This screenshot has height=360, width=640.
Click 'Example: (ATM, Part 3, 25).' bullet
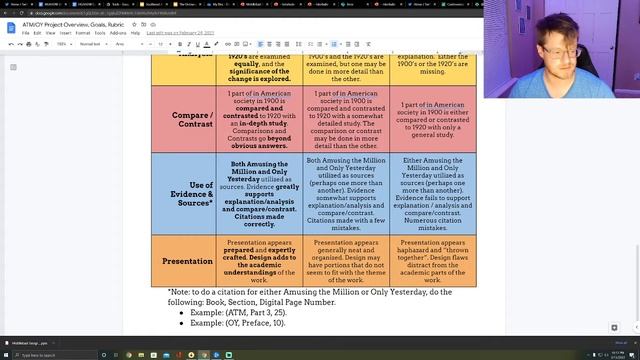click(238, 312)
